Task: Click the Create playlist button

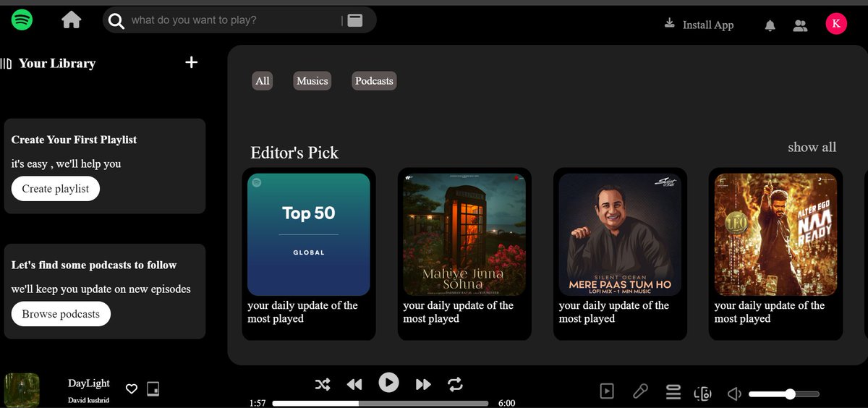Action: tap(56, 189)
